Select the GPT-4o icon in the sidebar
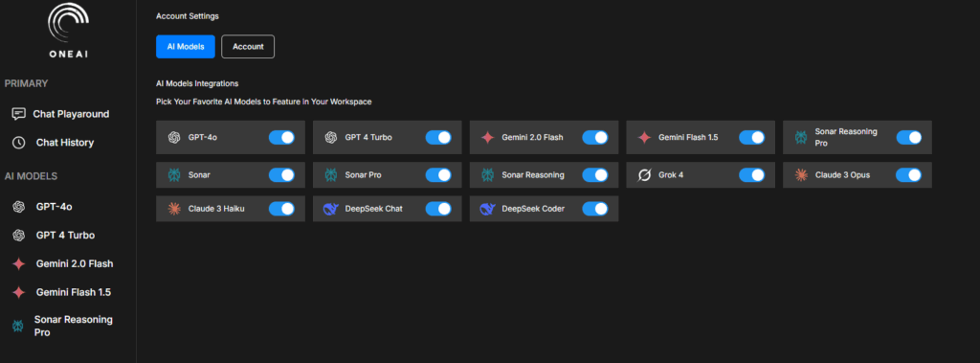 pyautogui.click(x=19, y=207)
